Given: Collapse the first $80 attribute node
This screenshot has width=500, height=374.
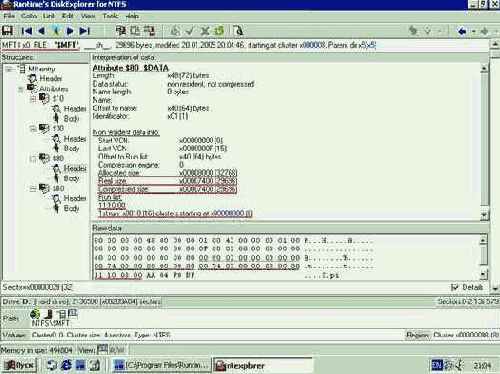Looking at the screenshot, I should click(33, 158).
